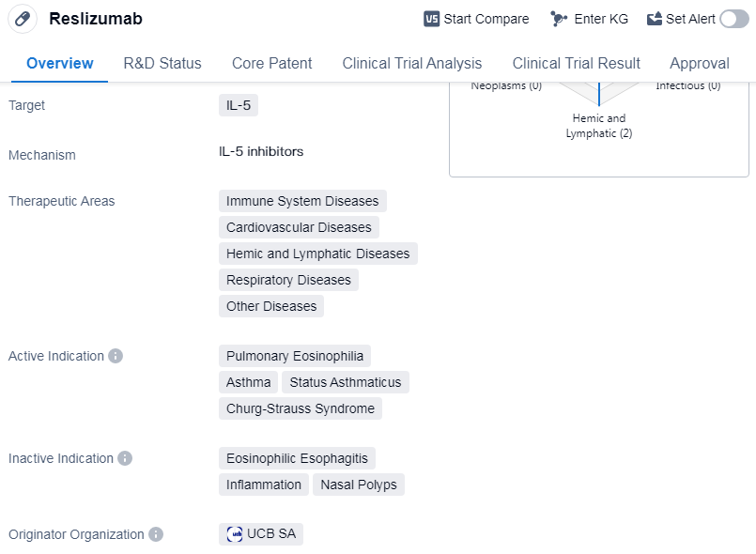Click info icon beside Originator Organization
The width and height of the screenshot is (756, 554).
(x=156, y=534)
